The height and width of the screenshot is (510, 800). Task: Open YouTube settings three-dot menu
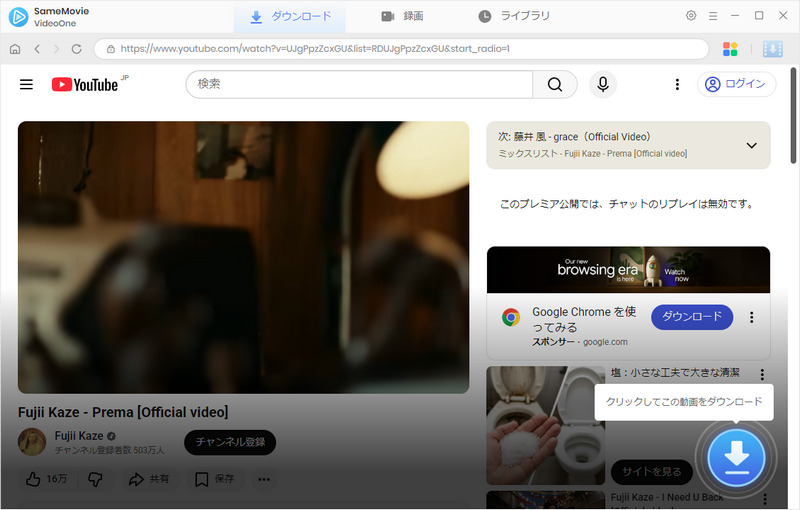(677, 84)
